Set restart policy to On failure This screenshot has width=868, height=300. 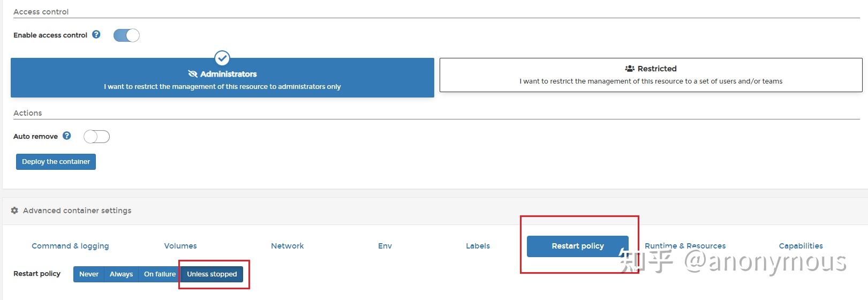[160, 274]
